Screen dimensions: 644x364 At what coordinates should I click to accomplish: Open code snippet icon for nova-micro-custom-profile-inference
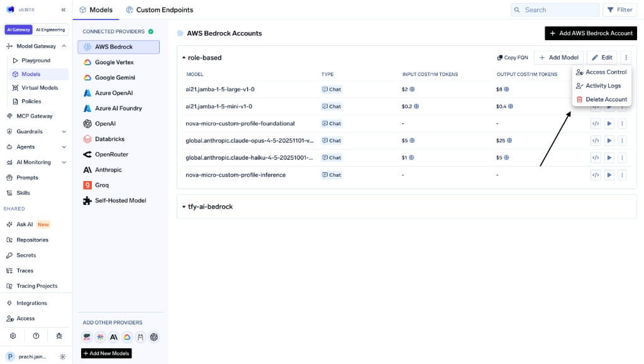(x=596, y=175)
